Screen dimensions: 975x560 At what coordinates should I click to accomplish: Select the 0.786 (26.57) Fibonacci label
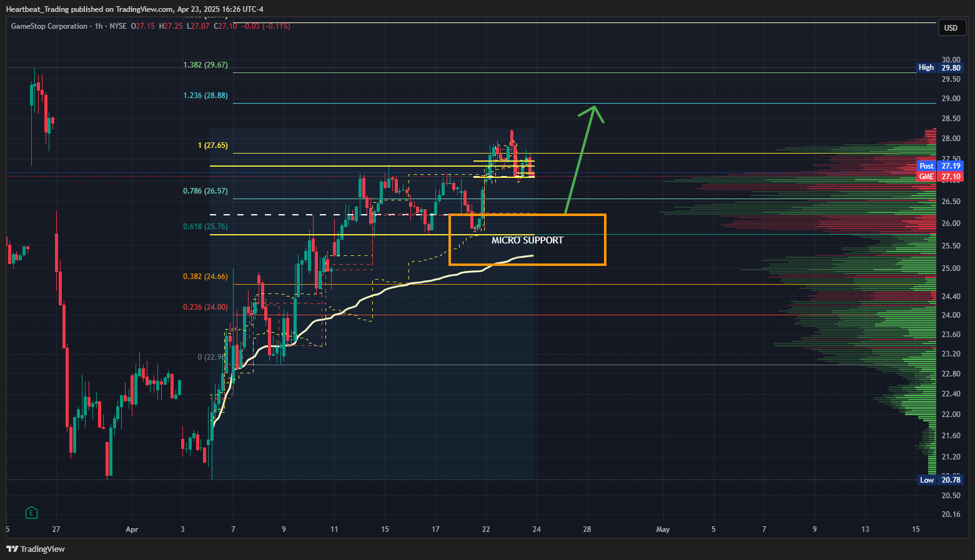[205, 191]
